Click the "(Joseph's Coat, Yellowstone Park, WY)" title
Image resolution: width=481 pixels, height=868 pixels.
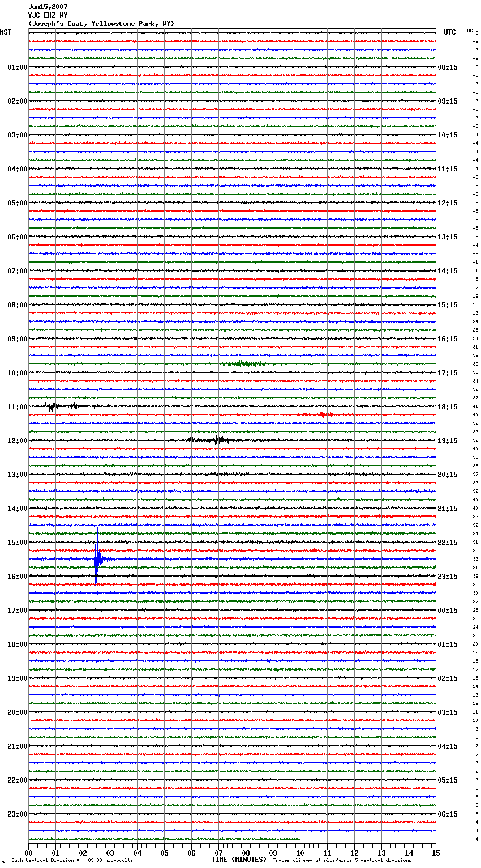click(101, 24)
